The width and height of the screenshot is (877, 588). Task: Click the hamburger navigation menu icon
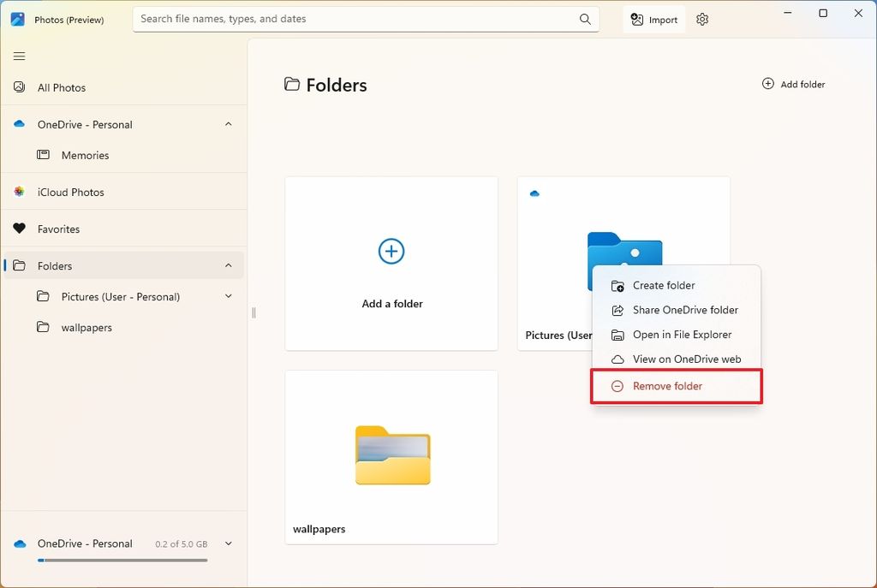[x=20, y=56]
